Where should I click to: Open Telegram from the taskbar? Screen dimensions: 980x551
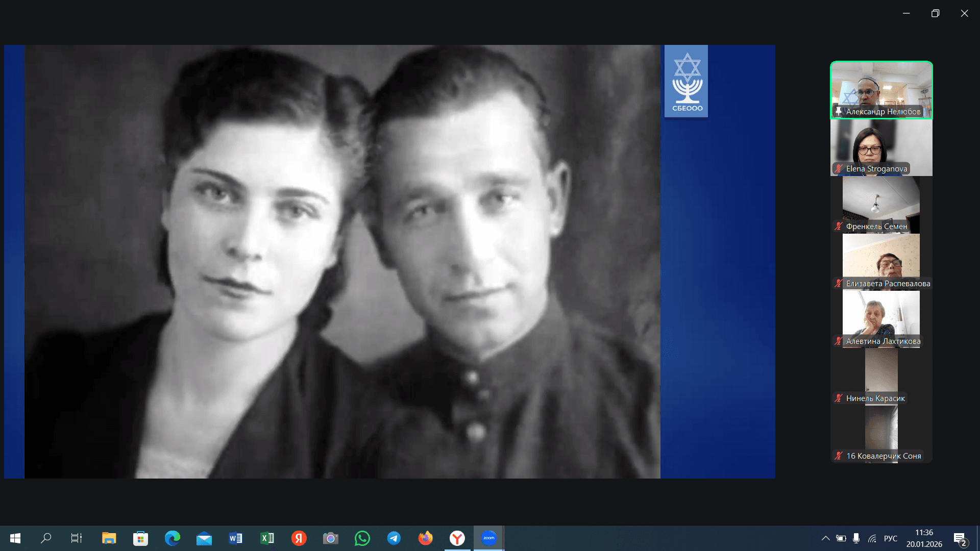point(394,538)
